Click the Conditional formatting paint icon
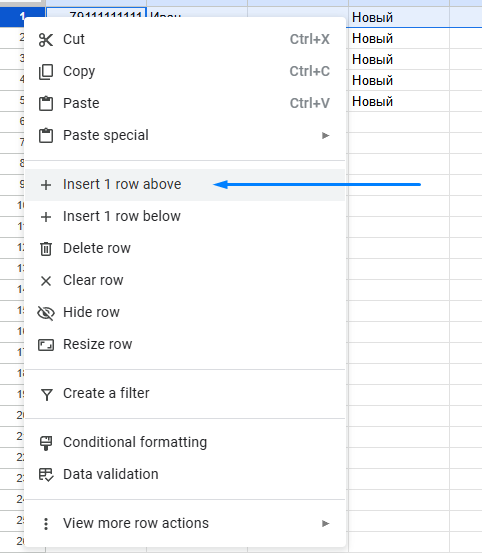Screen dimensions: 482x553 46,443
